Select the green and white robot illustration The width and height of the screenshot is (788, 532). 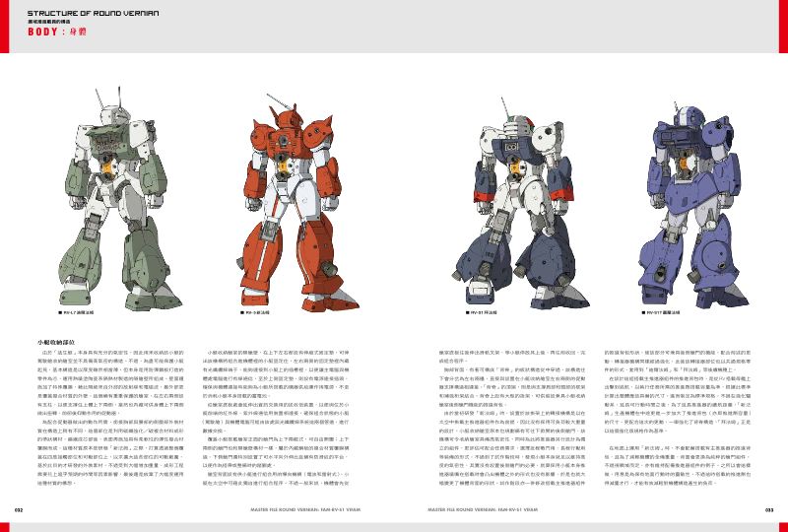(119, 199)
